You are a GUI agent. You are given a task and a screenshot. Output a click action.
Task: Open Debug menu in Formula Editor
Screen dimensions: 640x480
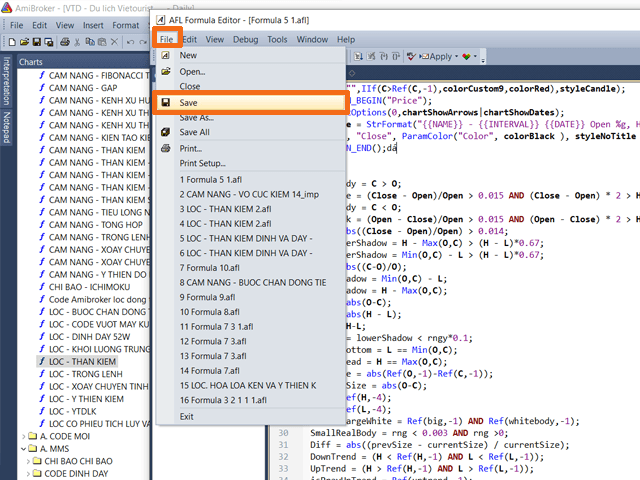[x=246, y=39]
